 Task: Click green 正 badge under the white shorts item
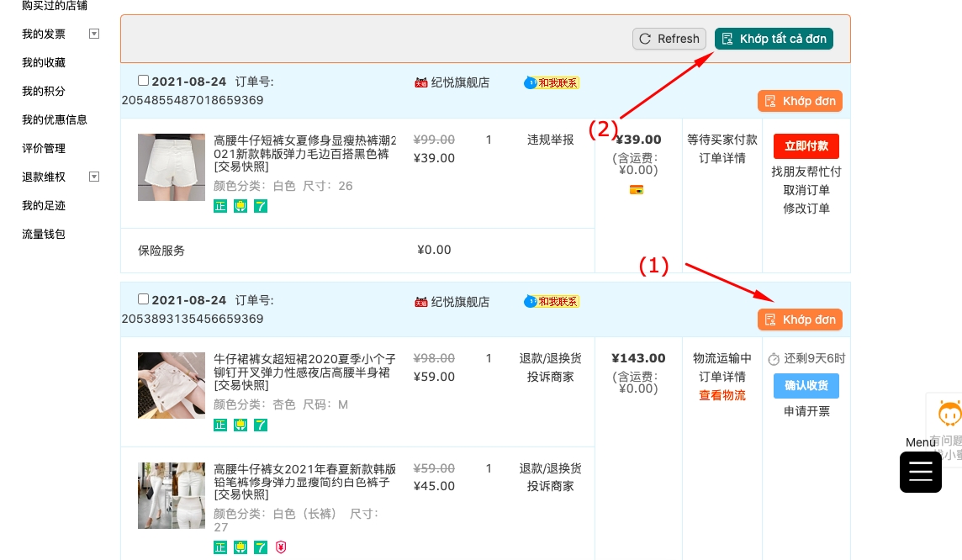(220, 206)
